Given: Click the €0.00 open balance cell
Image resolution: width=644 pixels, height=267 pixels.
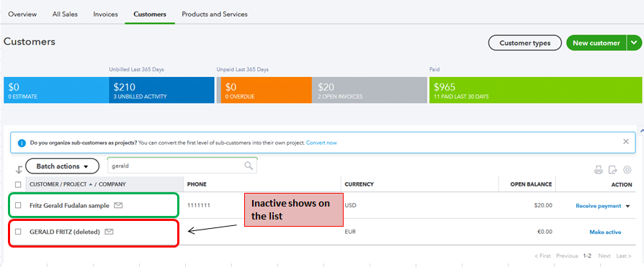Looking at the screenshot, I should tap(544, 232).
